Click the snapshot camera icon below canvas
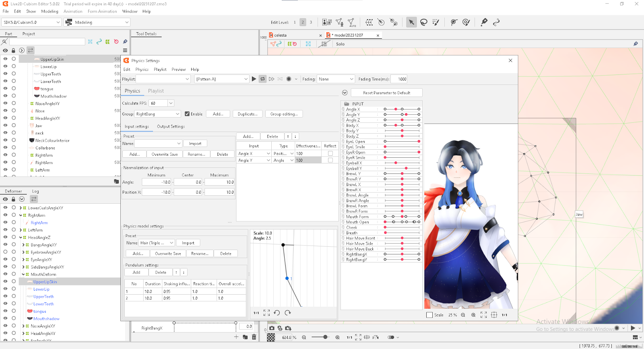 click(272, 328)
